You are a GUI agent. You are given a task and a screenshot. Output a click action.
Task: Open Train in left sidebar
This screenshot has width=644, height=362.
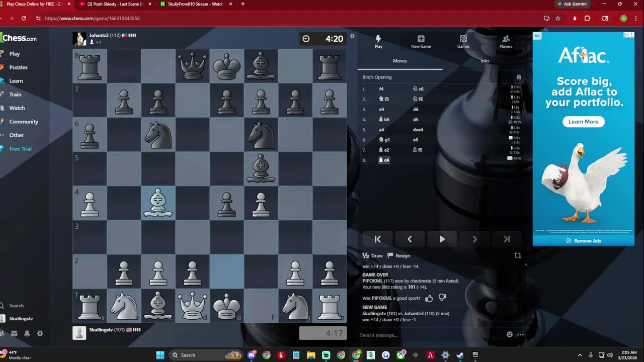point(15,95)
